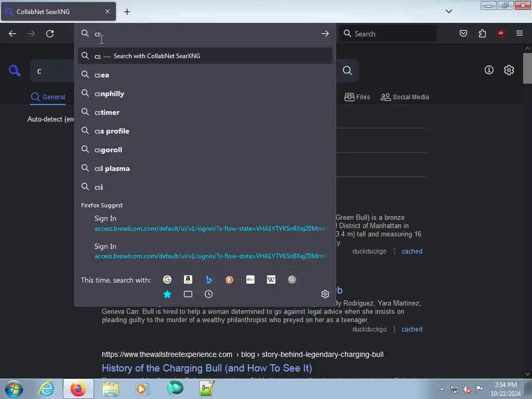Image resolution: width=532 pixels, height=399 pixels.
Task: Open search settings gear in dropdown
Action: point(325,294)
